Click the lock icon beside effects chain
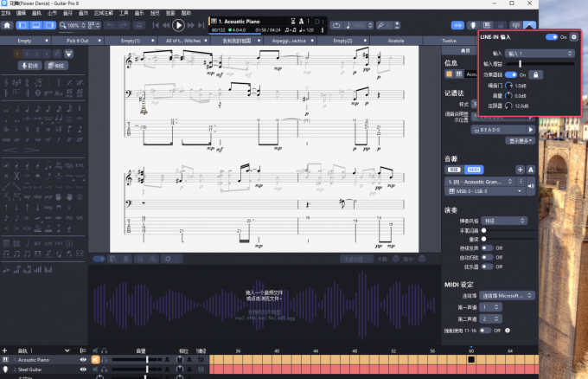 536,75
